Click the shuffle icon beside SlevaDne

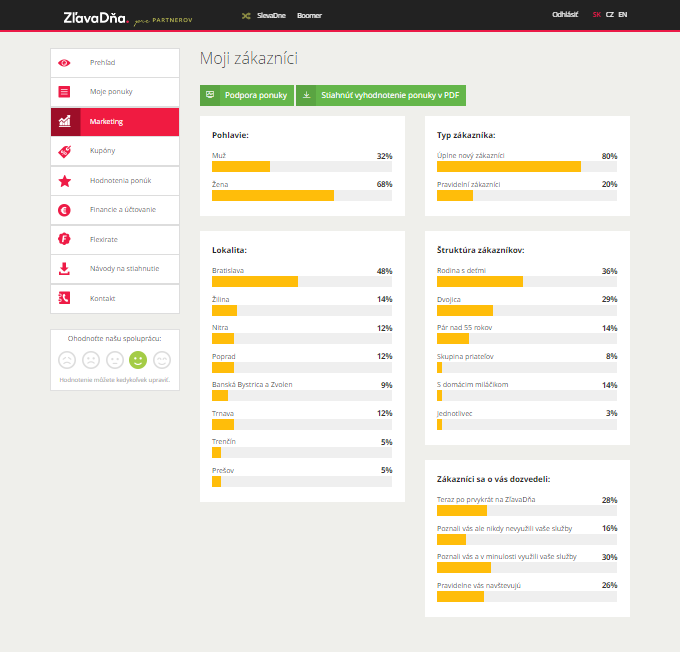point(246,15)
